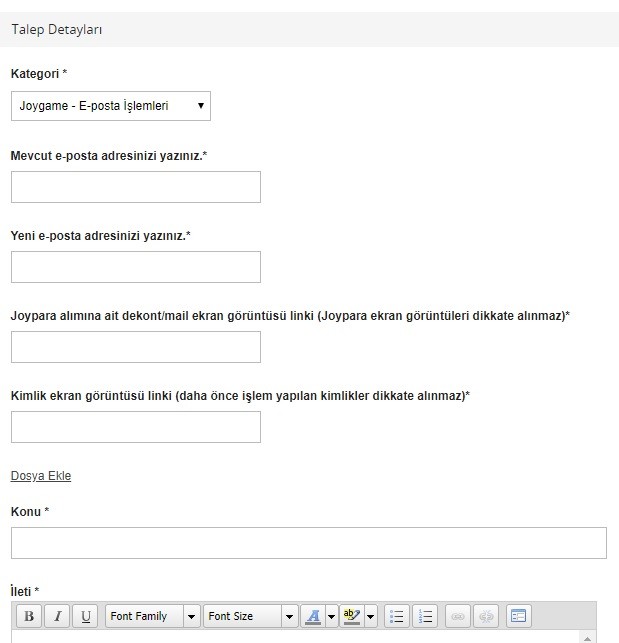
Task: Click the Kimlik ekran görüntüsü link field
Action: click(136, 427)
